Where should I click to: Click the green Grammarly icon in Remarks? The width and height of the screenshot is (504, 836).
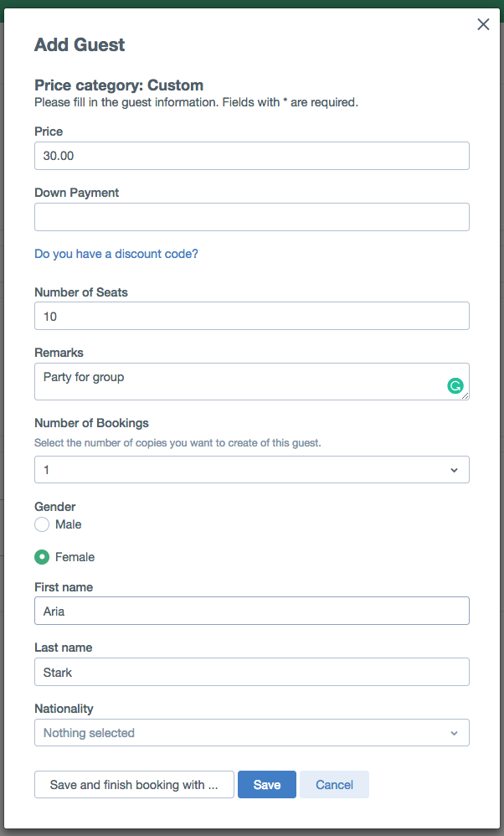[455, 385]
